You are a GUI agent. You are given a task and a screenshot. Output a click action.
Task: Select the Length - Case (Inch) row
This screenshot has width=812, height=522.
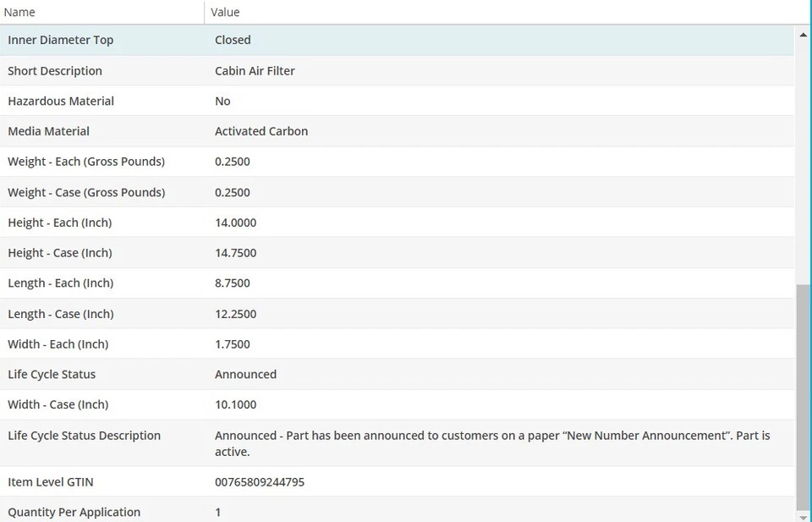[x=61, y=314]
